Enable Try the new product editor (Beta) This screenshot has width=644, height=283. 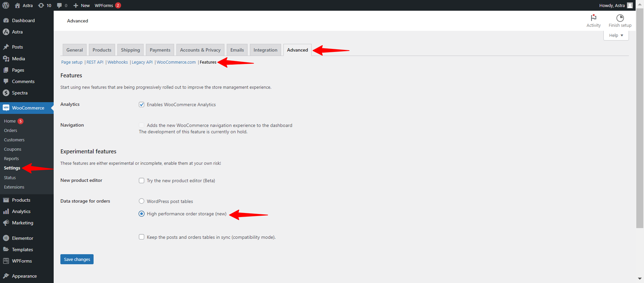click(x=142, y=181)
